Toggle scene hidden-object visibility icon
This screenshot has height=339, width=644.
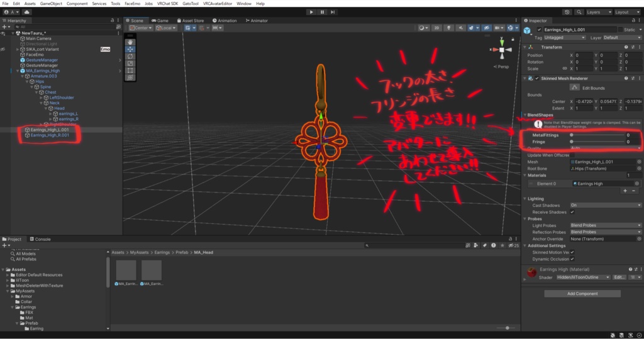(486, 28)
